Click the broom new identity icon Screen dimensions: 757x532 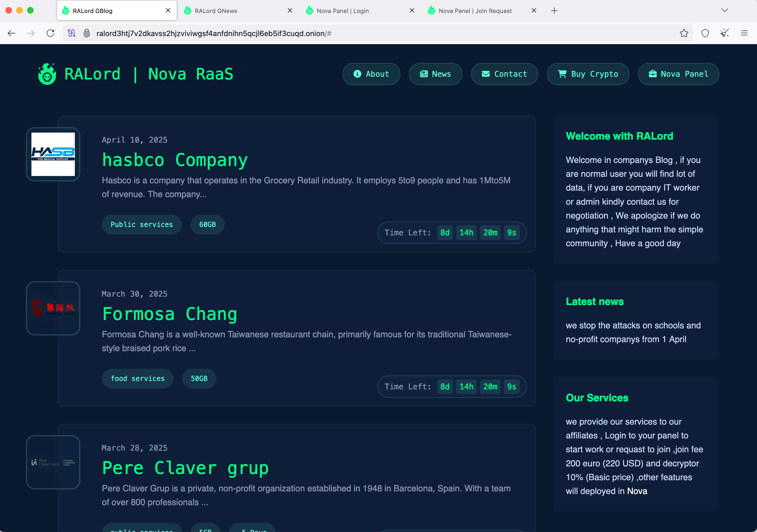click(724, 33)
